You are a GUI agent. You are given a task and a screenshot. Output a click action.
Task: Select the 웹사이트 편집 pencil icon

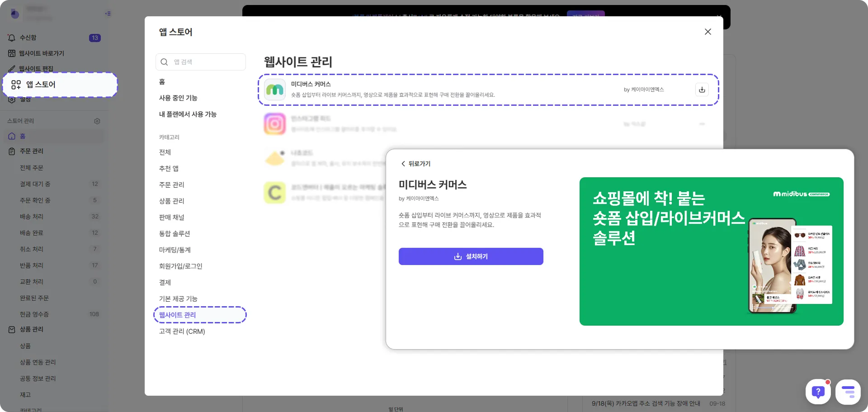11,69
